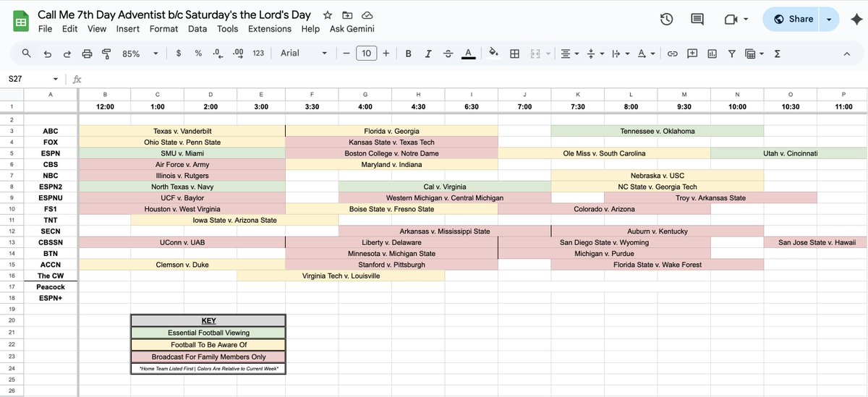The width and height of the screenshot is (868, 397).
Task: Open the Data menu
Action: [x=197, y=29]
